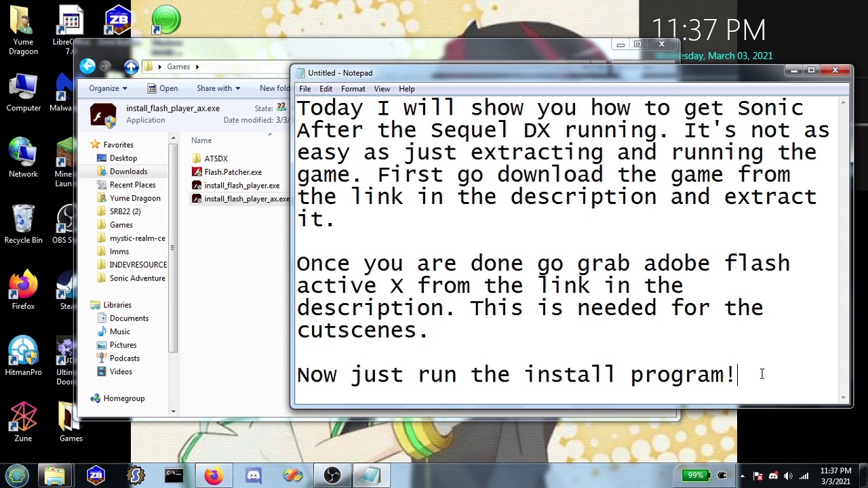
Task: Click the network signal tray icon
Action: [x=804, y=476]
